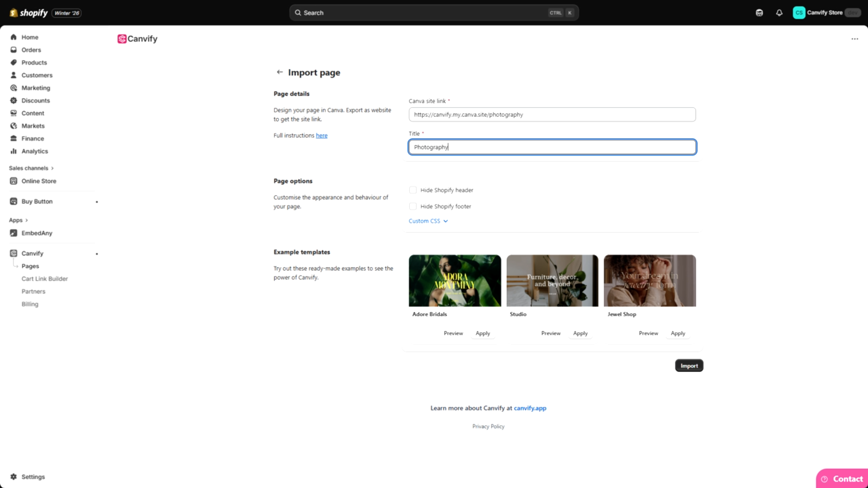Click the Settings gear icon in sidebar
Screen dimensions: 868x488
point(14,477)
